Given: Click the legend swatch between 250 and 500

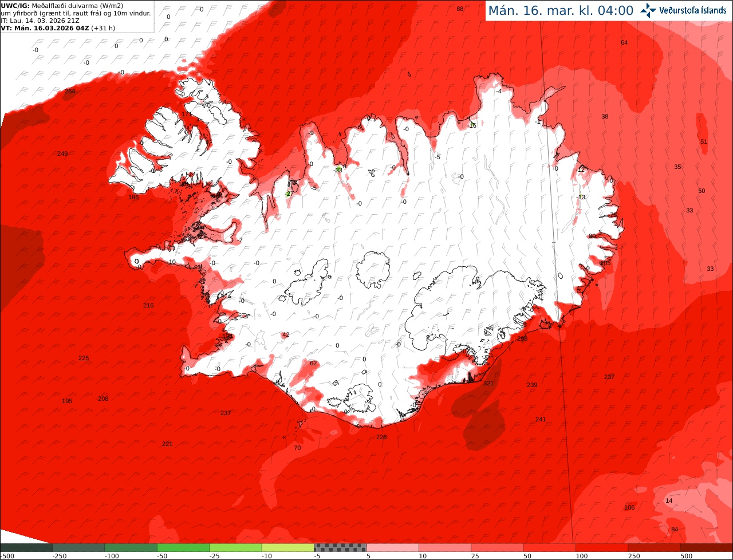Looking at the screenshot, I should point(655,547).
